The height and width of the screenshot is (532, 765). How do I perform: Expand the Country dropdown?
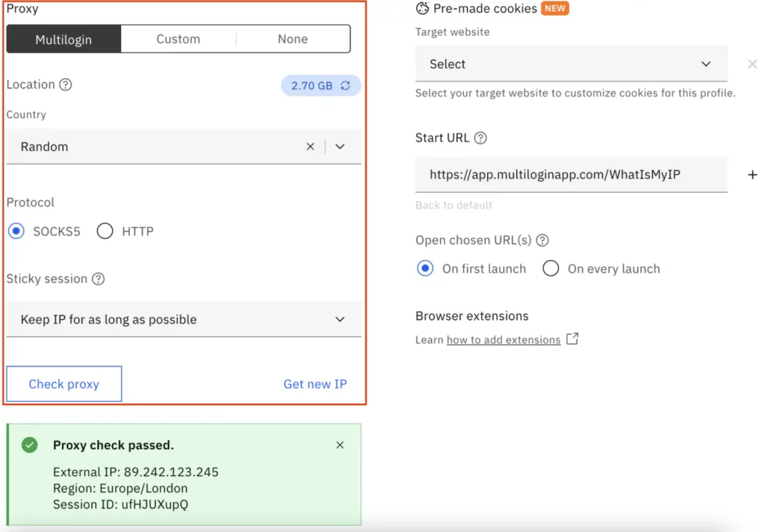[341, 146]
